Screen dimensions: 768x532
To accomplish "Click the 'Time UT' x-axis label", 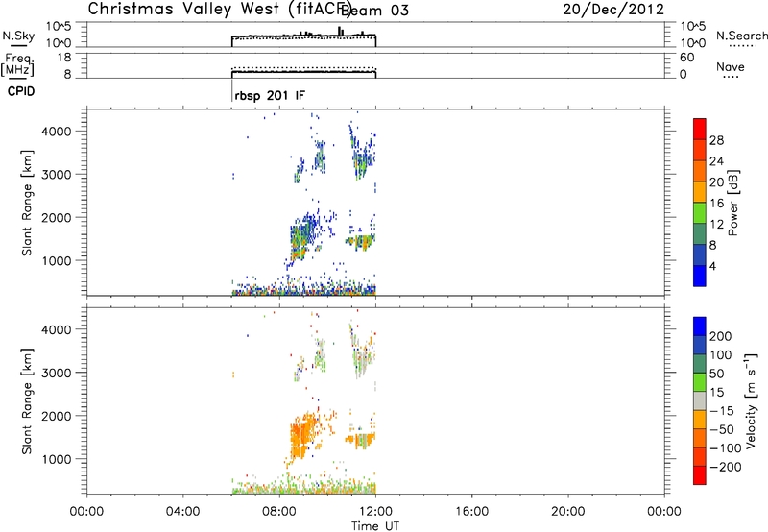I will coord(375,526).
